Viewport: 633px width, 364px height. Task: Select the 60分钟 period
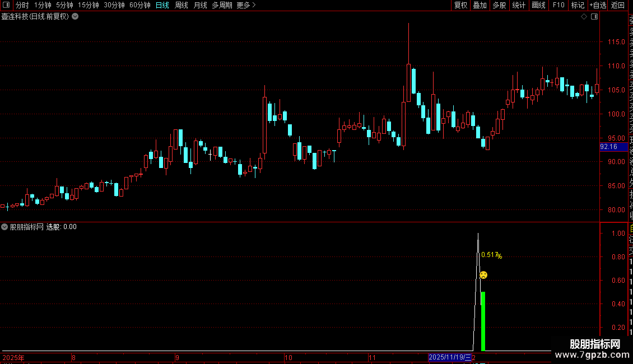[140, 5]
